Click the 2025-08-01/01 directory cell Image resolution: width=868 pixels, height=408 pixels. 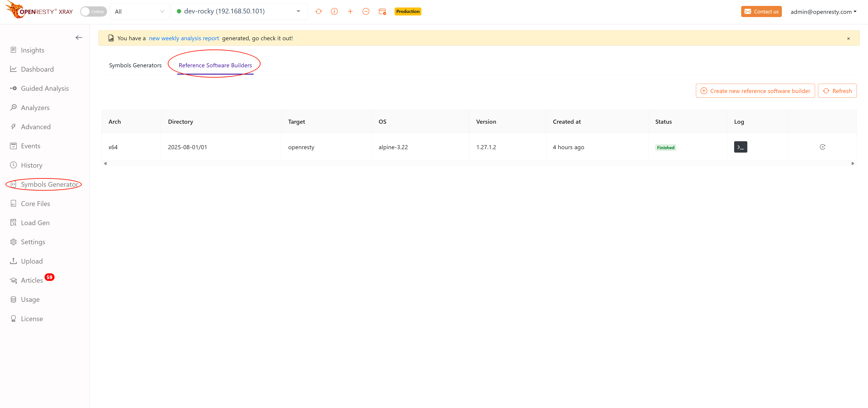pos(221,147)
